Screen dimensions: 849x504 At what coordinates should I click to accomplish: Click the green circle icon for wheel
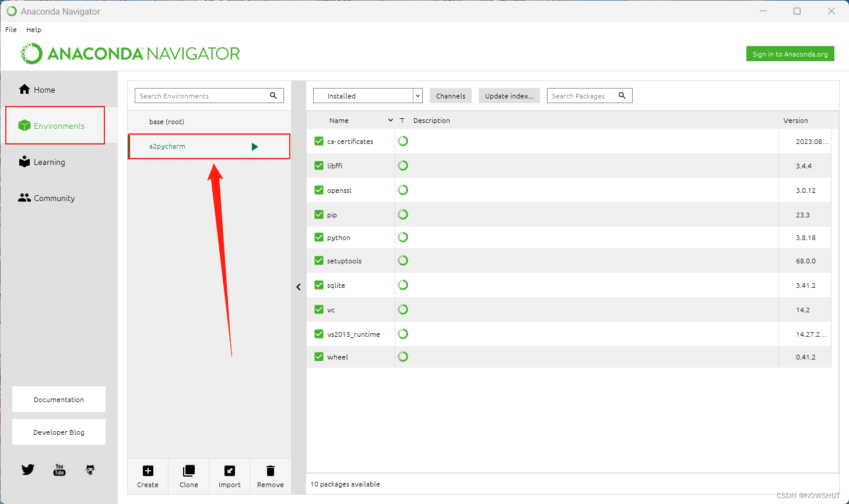click(403, 357)
